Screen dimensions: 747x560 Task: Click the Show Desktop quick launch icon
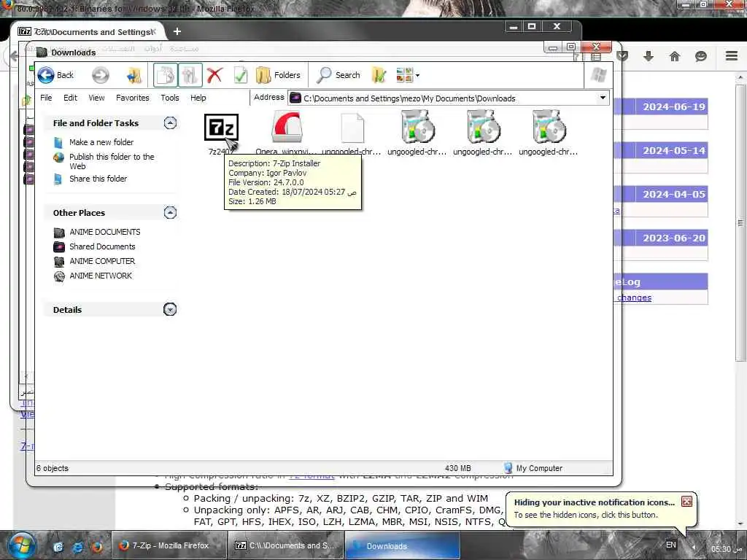point(58,547)
